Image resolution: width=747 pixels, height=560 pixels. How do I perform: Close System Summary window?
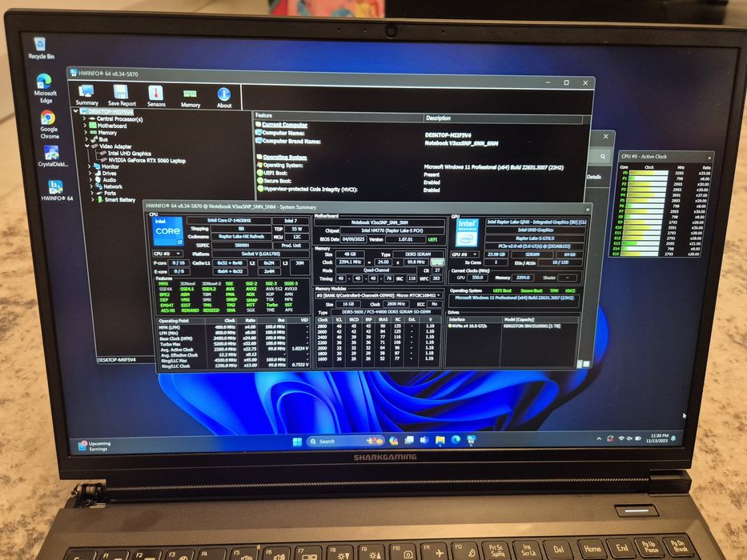pyautogui.click(x=588, y=209)
